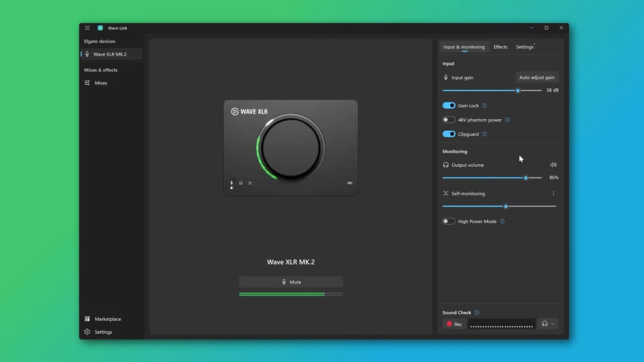Click the Sound Check waveform bar
Screen dimensions: 644x362
point(502,324)
